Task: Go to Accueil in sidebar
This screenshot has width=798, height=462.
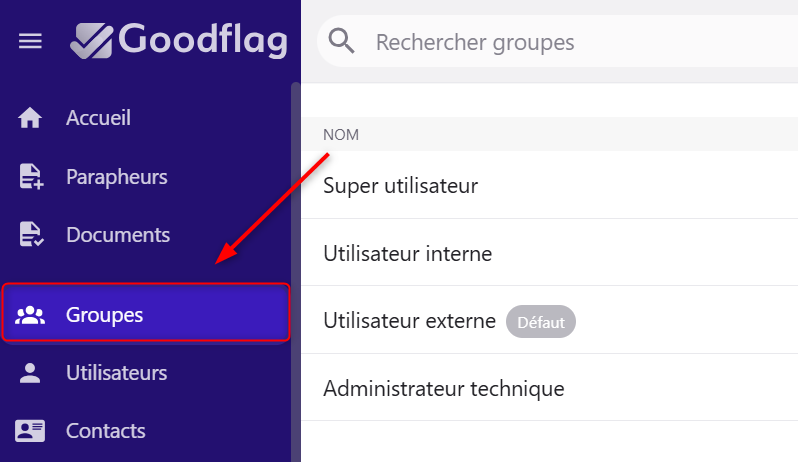Action: 98,118
